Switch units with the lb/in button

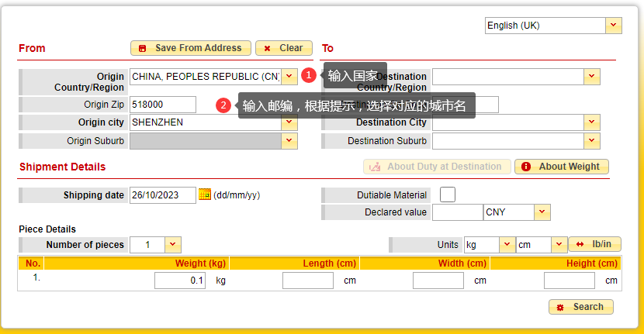(x=594, y=244)
